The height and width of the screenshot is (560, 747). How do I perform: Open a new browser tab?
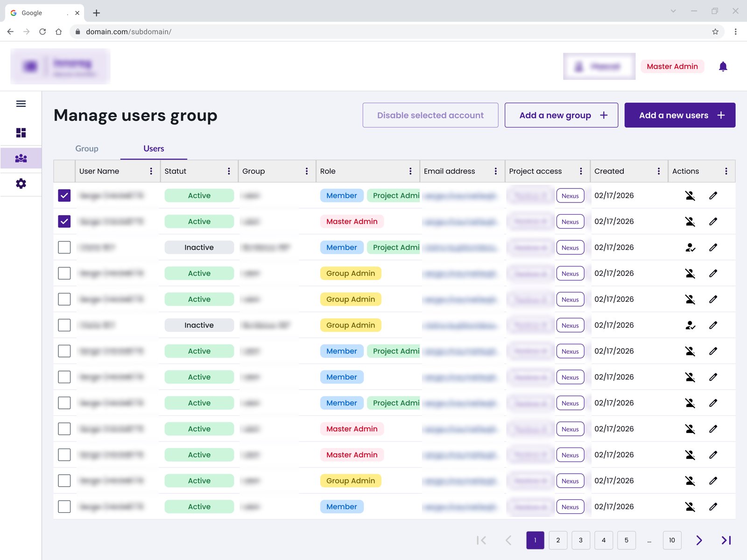click(x=96, y=13)
